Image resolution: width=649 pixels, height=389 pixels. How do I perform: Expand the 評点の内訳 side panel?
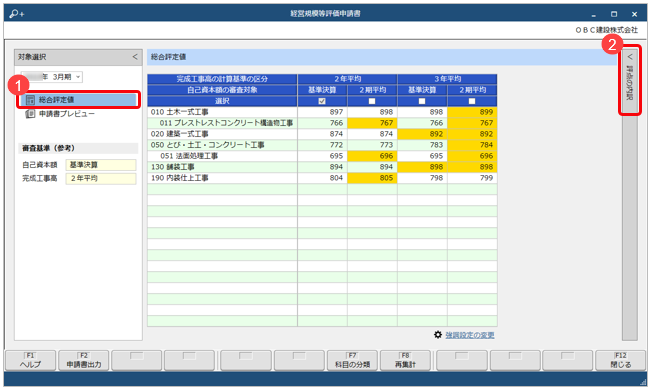pos(630,79)
